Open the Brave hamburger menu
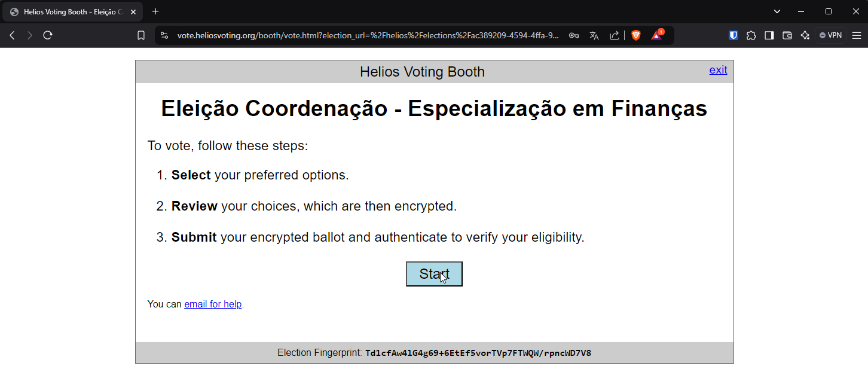Image resolution: width=868 pixels, height=387 pixels. [x=857, y=35]
